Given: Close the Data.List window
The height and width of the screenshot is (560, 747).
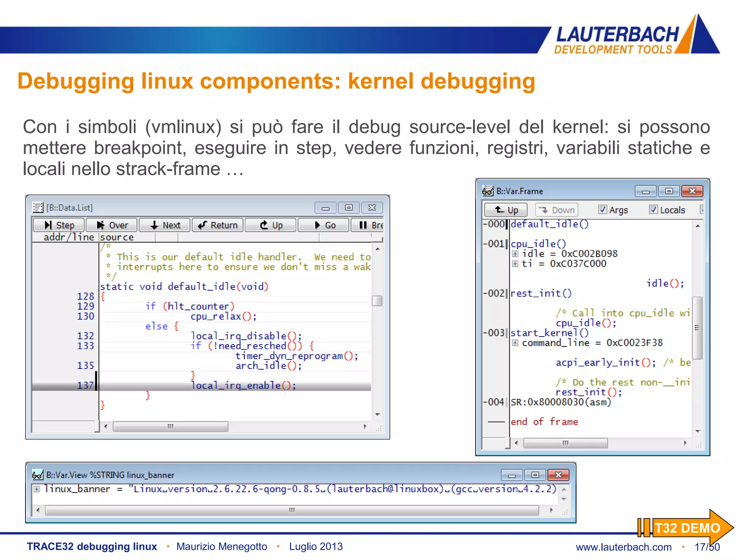Looking at the screenshot, I should (x=372, y=208).
